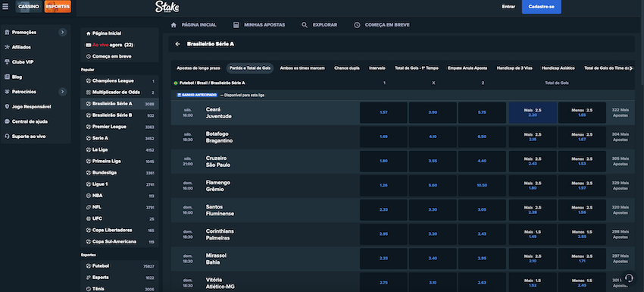Select Ambos os times marcam tab
Screen dimensions: 644x292
302,68
